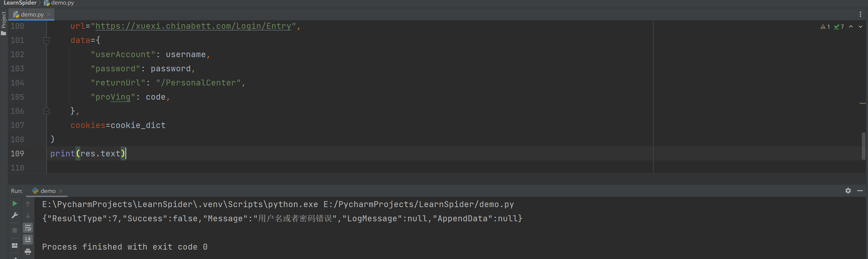
Task: Click line number 109 in the gutter
Action: click(17, 154)
